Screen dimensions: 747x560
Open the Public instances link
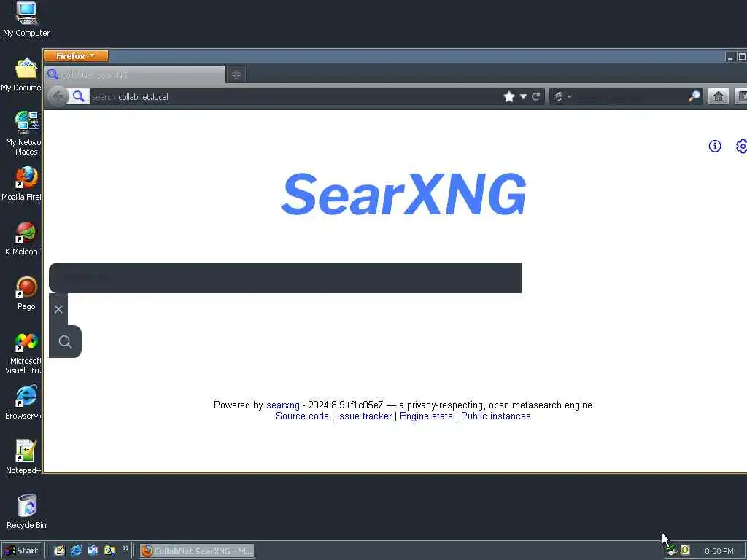[495, 416]
